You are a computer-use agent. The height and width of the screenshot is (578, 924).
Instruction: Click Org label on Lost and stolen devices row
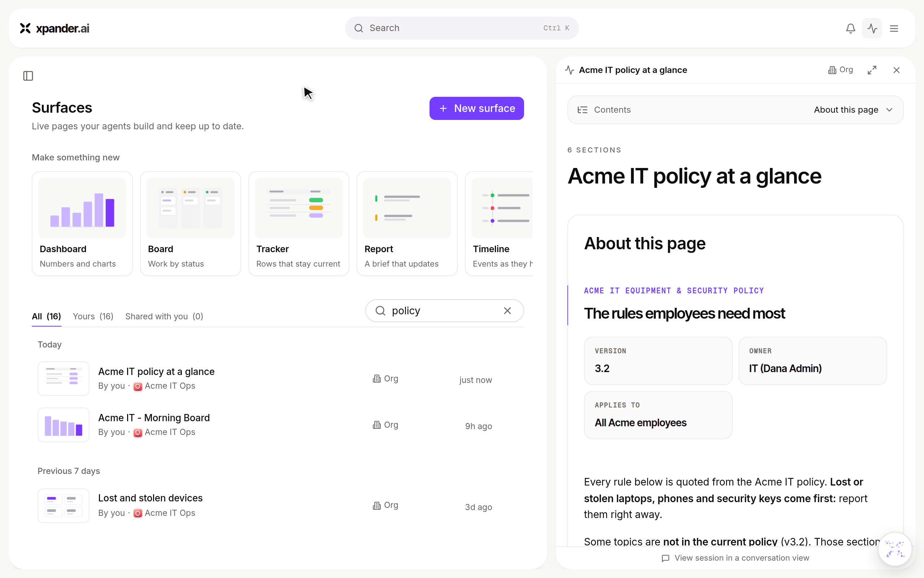[385, 505]
